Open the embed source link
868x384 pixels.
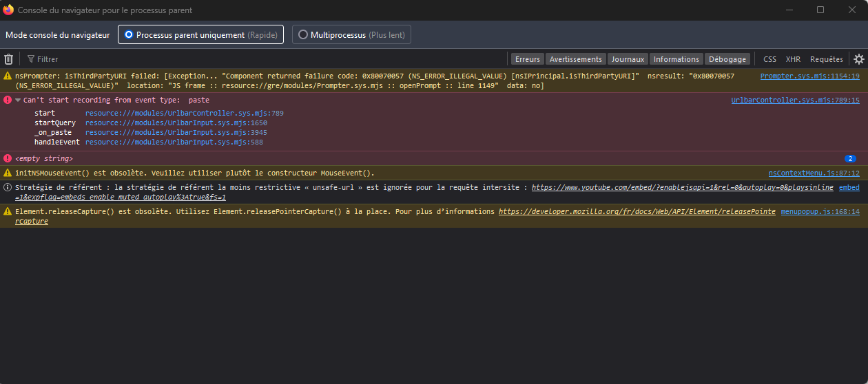pos(849,187)
